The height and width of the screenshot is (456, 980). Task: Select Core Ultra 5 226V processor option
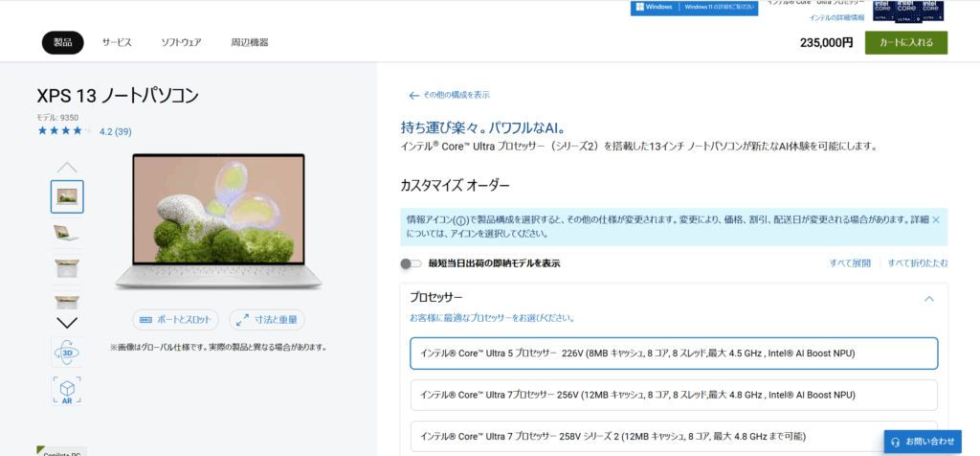coord(674,353)
